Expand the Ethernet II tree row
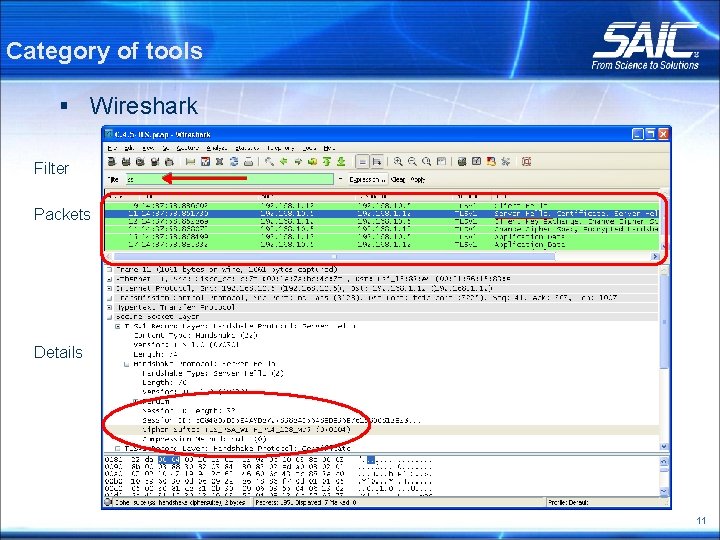The width and height of the screenshot is (720, 540). [110, 279]
